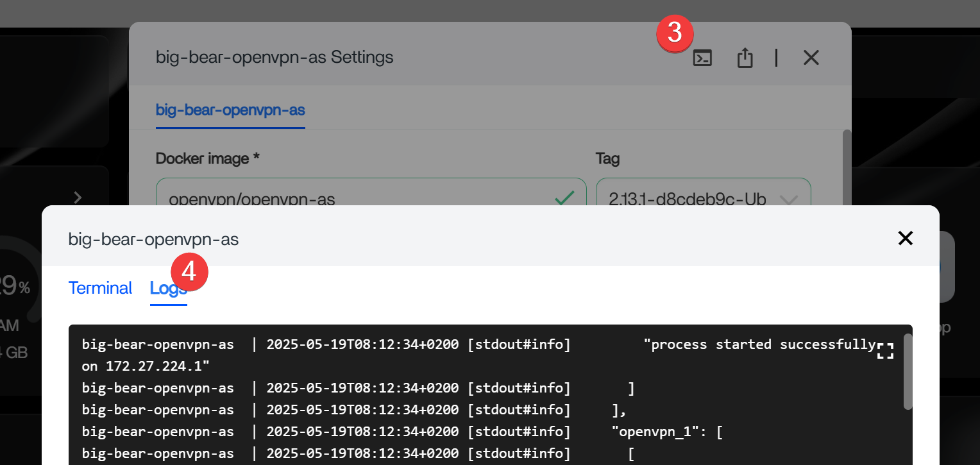Screen dimensions: 980x465
Task: Click the "Tag" field label
Action: point(607,158)
